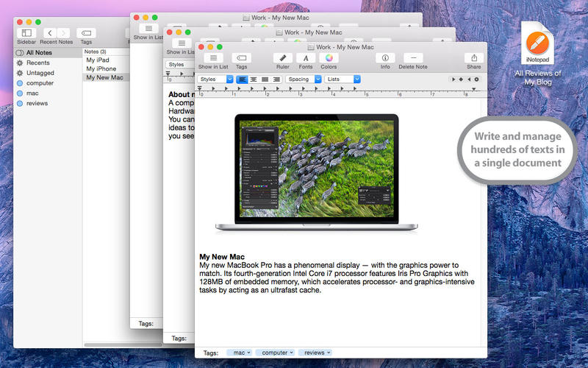588x368 pixels.
Task: Click the Ruler icon in the toolbar
Action: pos(282,57)
